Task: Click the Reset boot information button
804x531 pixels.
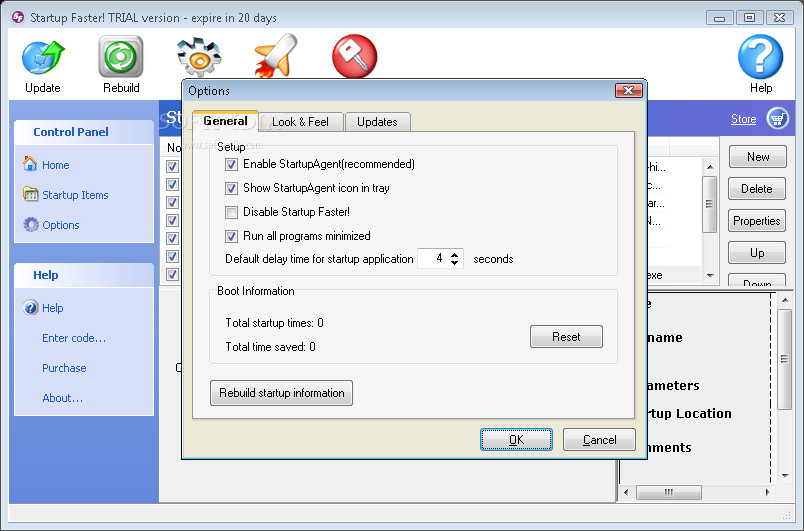Action: click(566, 337)
